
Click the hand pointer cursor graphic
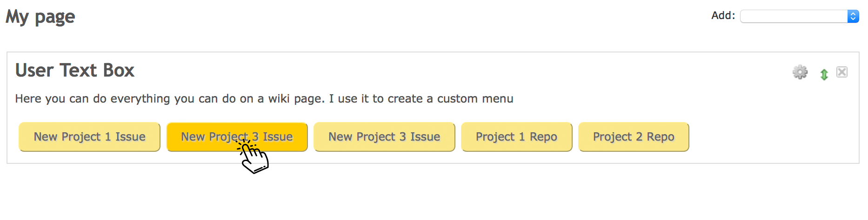253,156
